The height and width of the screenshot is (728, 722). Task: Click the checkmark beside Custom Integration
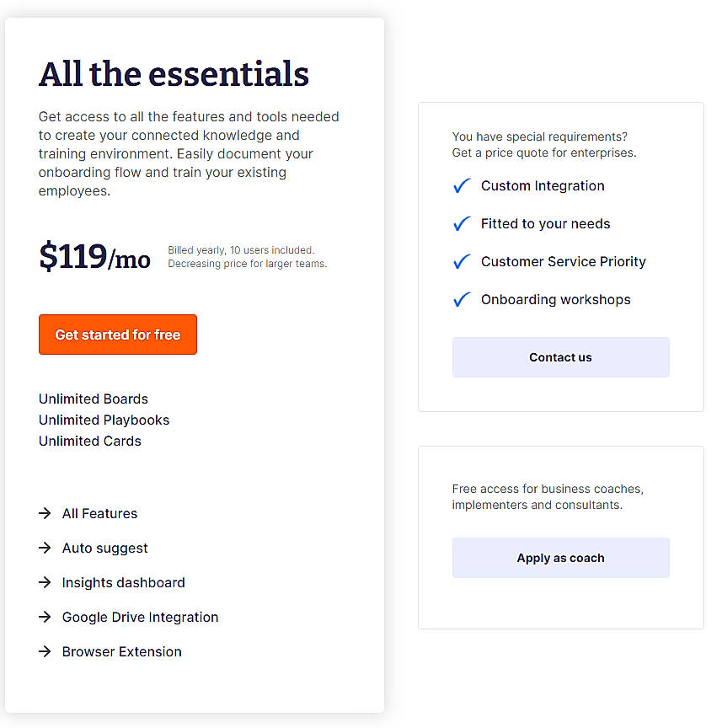[x=461, y=185]
